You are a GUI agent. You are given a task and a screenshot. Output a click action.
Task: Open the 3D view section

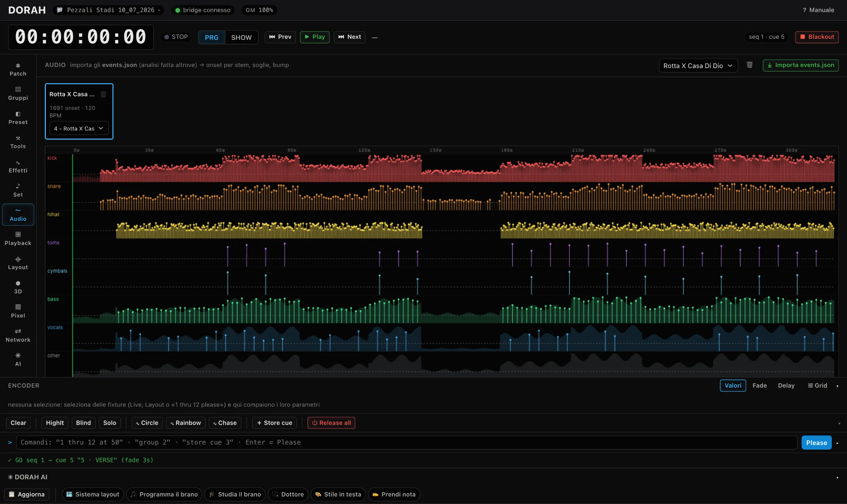18,287
